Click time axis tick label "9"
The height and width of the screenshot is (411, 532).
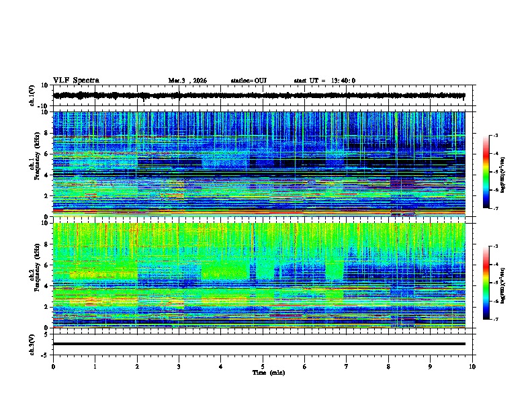[430, 367]
